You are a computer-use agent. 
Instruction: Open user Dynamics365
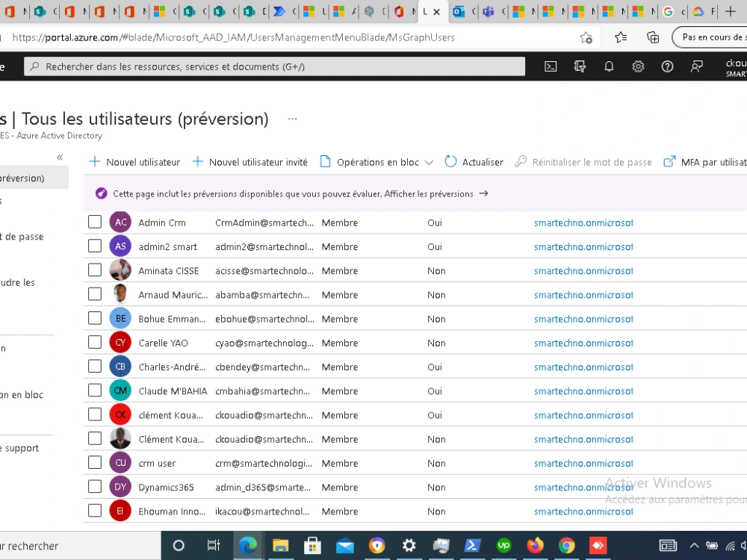click(x=166, y=487)
